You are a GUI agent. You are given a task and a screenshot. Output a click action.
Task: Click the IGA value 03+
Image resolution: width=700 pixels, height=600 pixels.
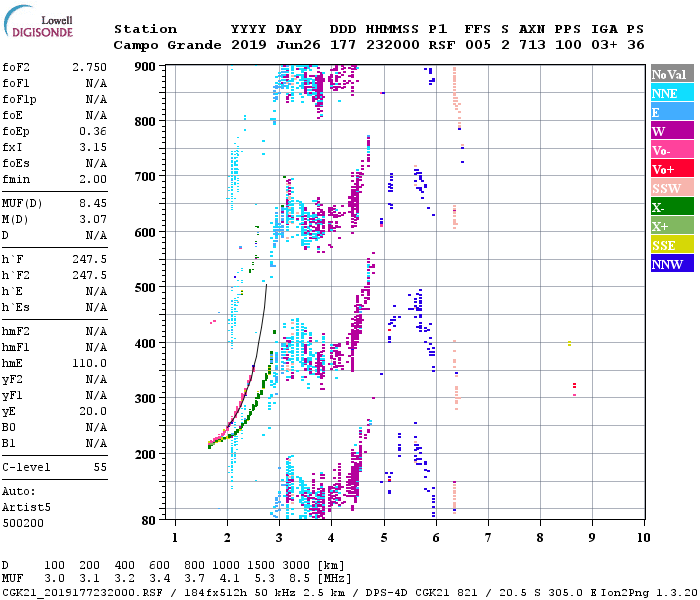tap(604, 45)
